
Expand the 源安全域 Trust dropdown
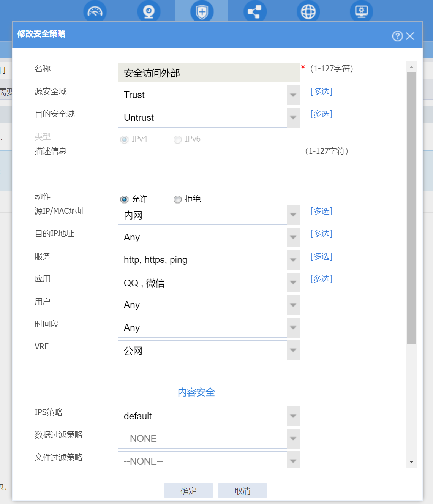coord(293,95)
